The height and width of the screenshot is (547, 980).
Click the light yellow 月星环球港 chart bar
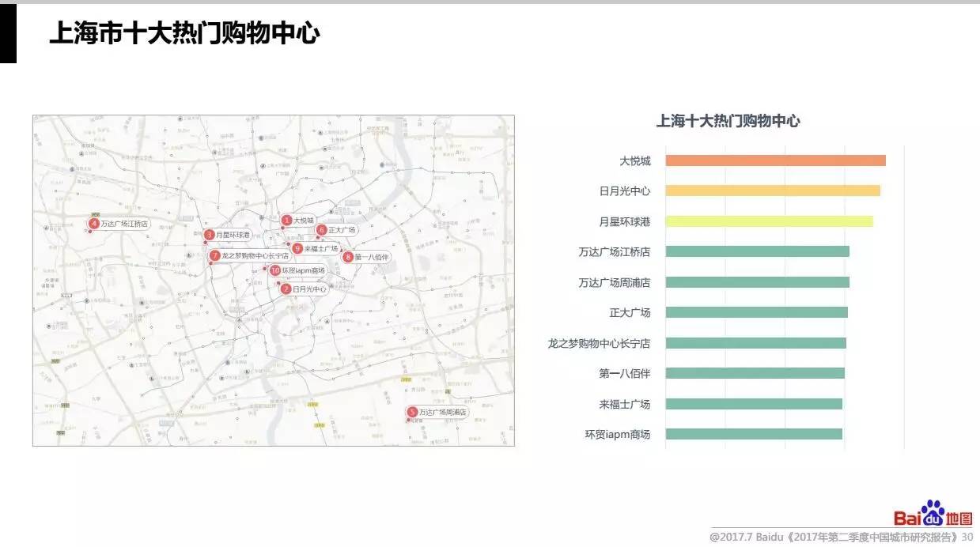769,221
